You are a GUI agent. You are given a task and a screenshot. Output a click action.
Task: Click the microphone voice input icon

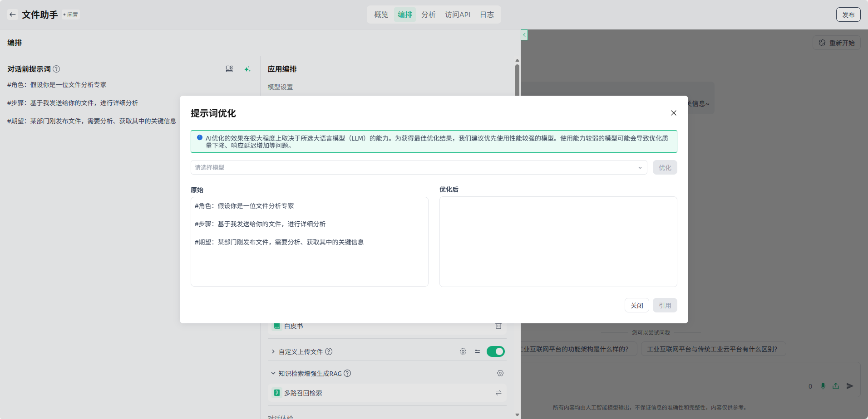[x=823, y=386]
